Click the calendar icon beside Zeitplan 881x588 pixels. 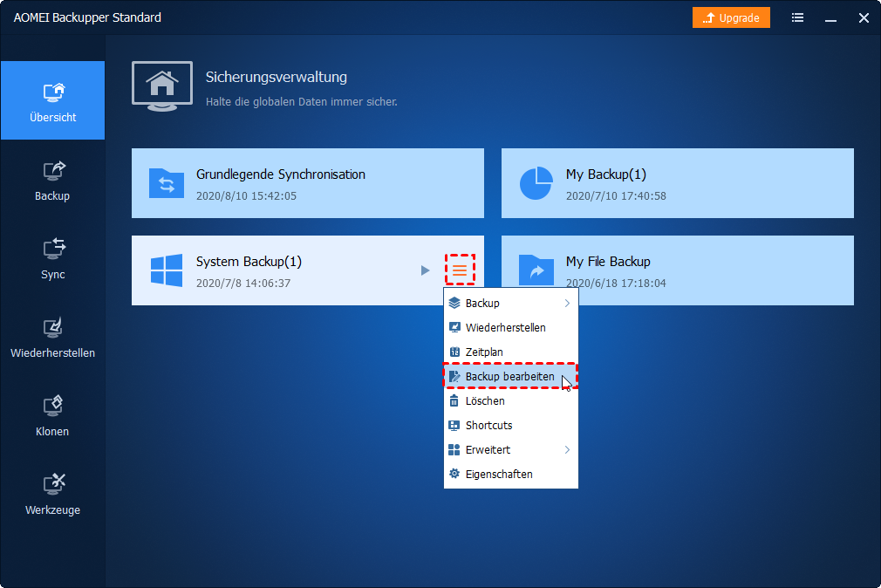[454, 352]
